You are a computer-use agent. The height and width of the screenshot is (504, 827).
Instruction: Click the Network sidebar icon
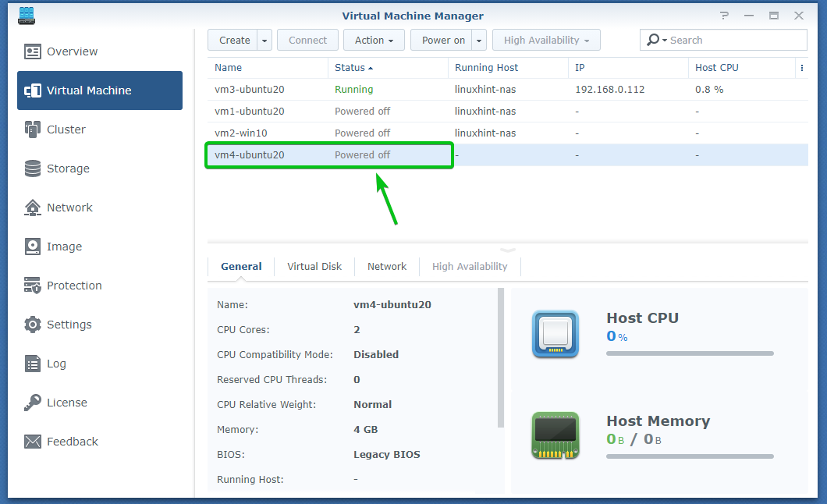[33, 208]
